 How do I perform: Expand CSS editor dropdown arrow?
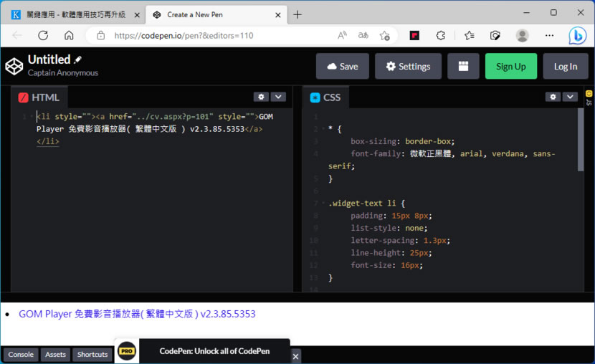570,97
